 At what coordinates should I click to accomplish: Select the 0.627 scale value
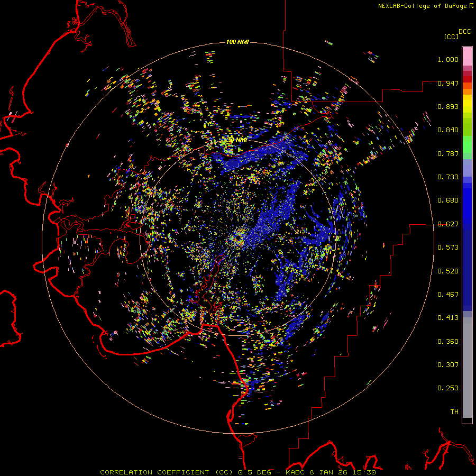point(448,224)
